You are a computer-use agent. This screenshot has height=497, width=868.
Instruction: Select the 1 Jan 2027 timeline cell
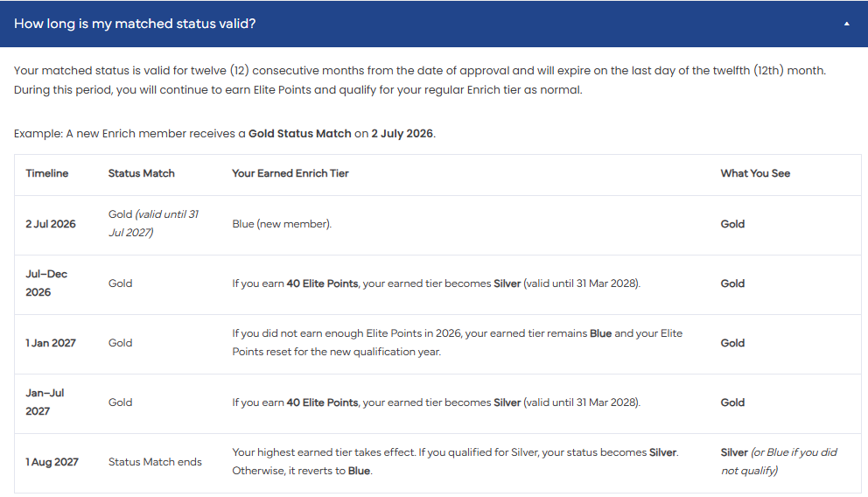[51, 343]
